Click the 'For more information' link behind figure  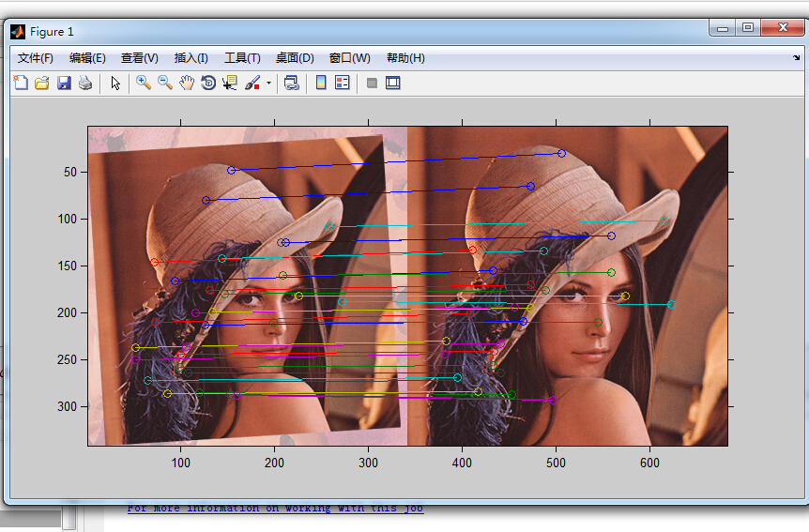(x=276, y=508)
